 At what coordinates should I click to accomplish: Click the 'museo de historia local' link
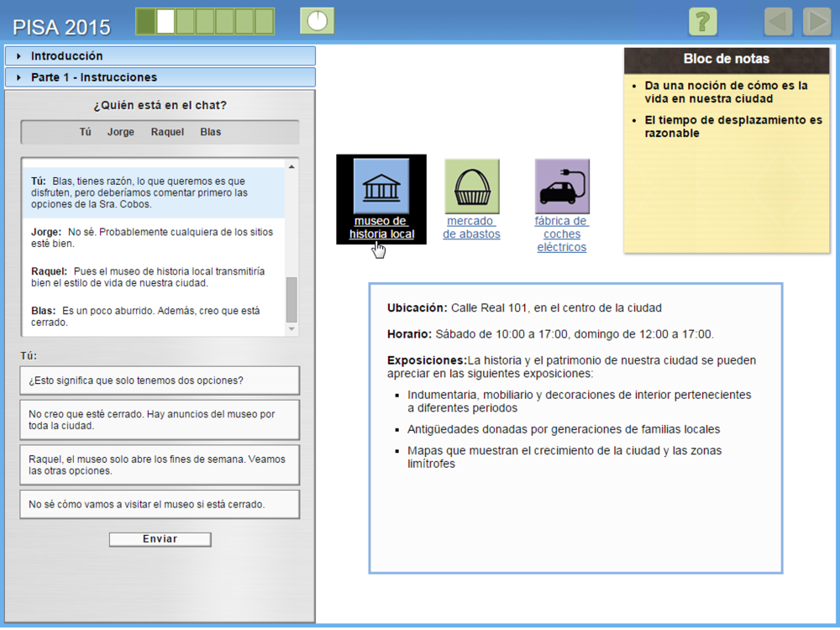click(381, 228)
